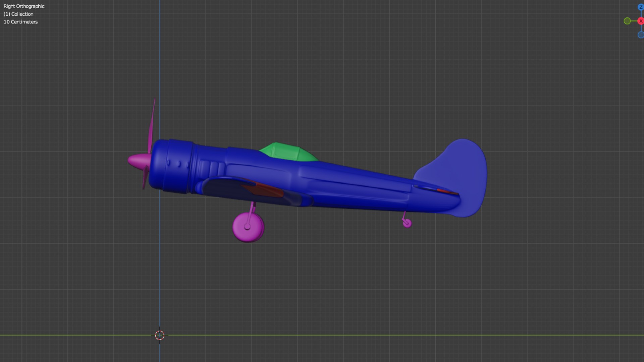This screenshot has width=644, height=362.
Task: Select the large magenta main landing wheel
Action: (x=248, y=227)
